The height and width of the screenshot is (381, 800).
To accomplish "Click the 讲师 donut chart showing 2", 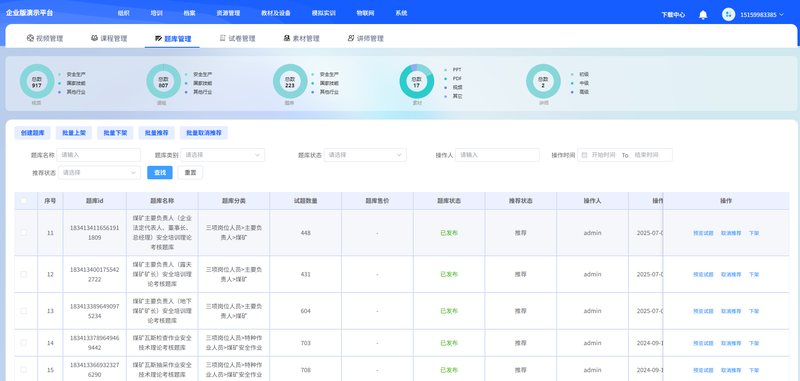I will tap(543, 82).
